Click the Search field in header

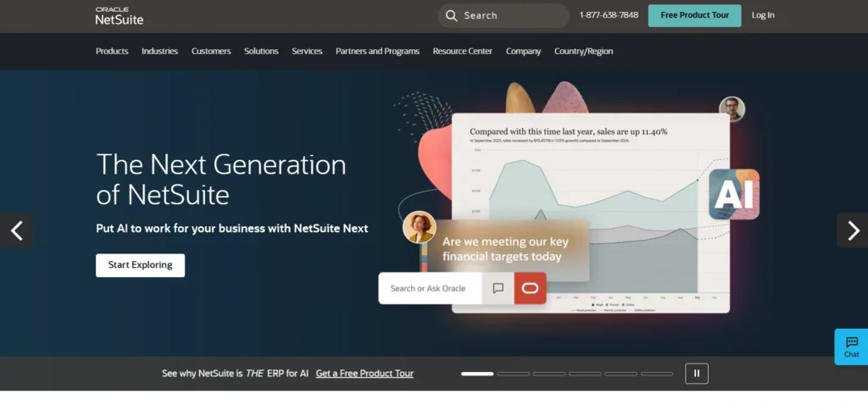pyautogui.click(x=504, y=15)
